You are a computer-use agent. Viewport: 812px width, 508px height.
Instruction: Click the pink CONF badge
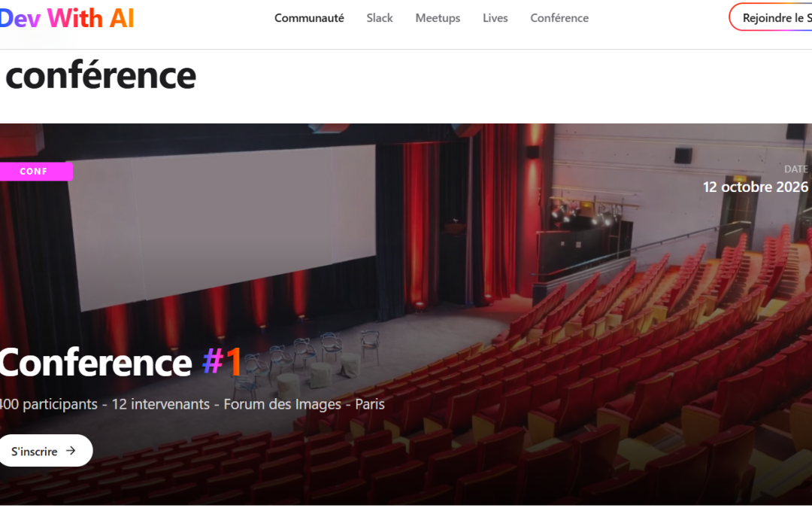click(x=35, y=172)
